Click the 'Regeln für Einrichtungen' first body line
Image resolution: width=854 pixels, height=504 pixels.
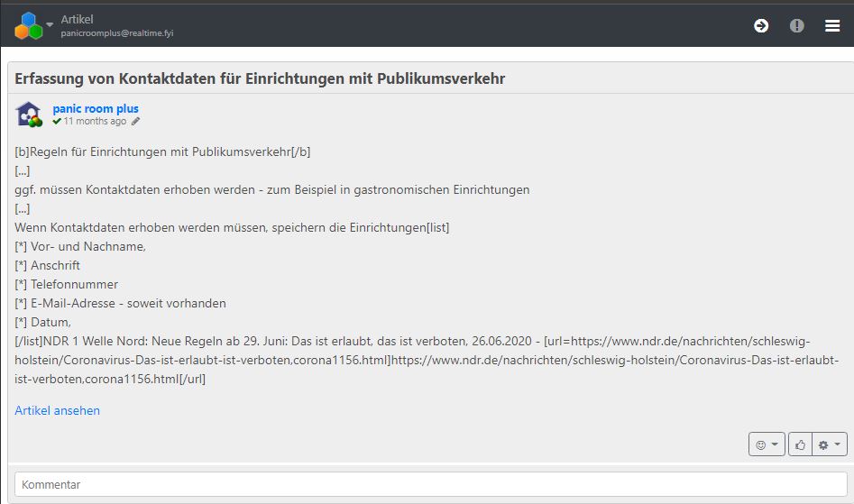coord(162,151)
